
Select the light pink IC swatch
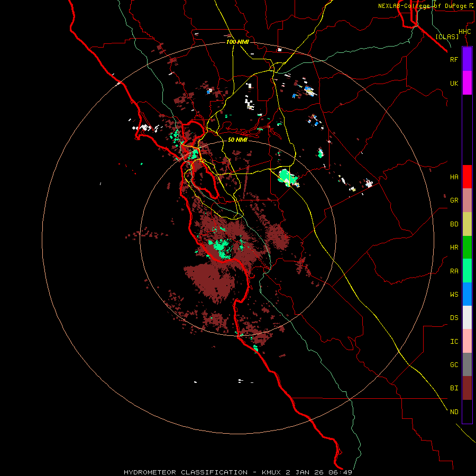click(x=467, y=341)
